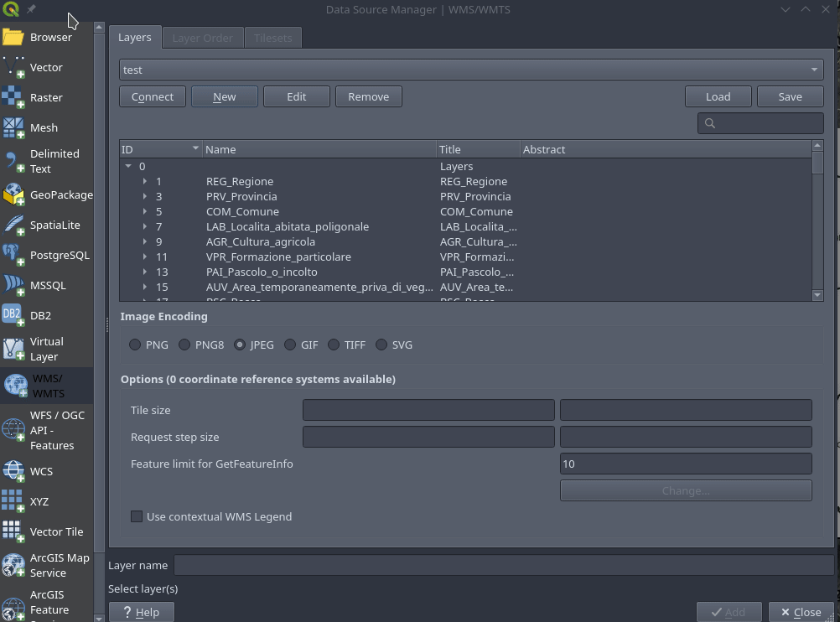The height and width of the screenshot is (622, 840).
Task: Click scroll-down arrow of layer list
Action: coord(817,295)
